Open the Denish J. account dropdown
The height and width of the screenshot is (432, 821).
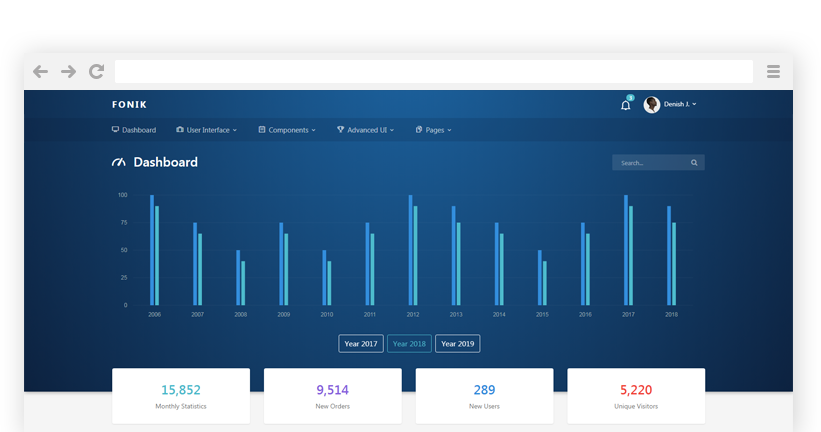click(x=680, y=104)
